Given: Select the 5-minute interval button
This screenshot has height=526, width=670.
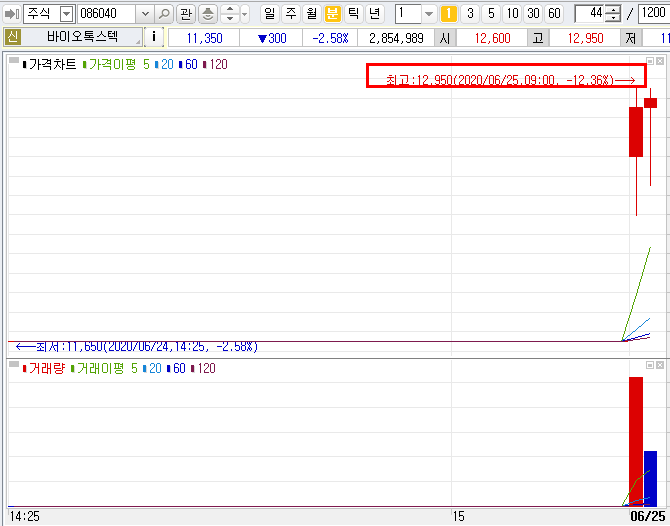Looking at the screenshot, I should [491, 14].
